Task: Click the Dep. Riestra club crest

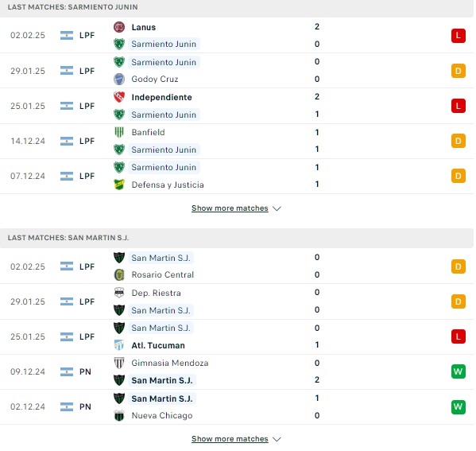Action: point(119,293)
